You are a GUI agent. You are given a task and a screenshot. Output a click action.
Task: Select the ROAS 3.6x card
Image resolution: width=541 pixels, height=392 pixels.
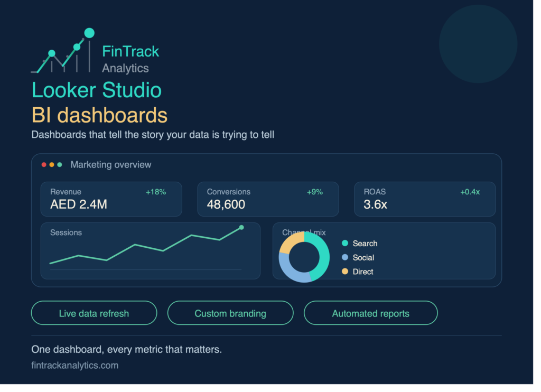click(425, 199)
